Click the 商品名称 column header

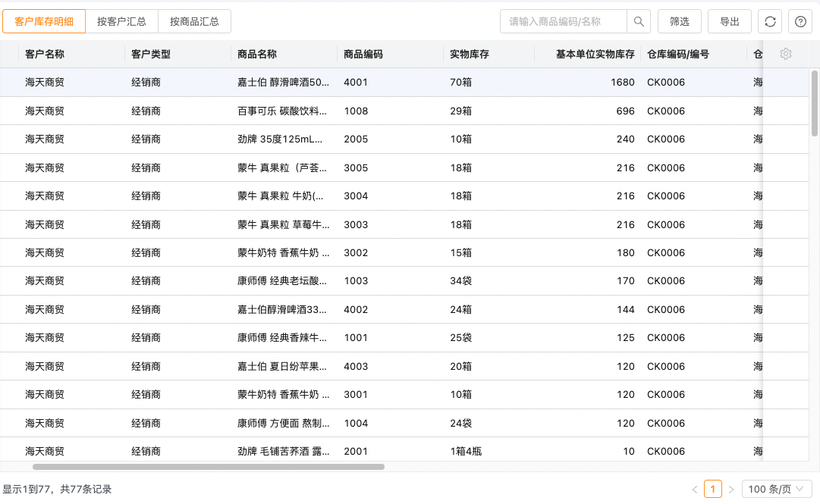[x=257, y=54]
